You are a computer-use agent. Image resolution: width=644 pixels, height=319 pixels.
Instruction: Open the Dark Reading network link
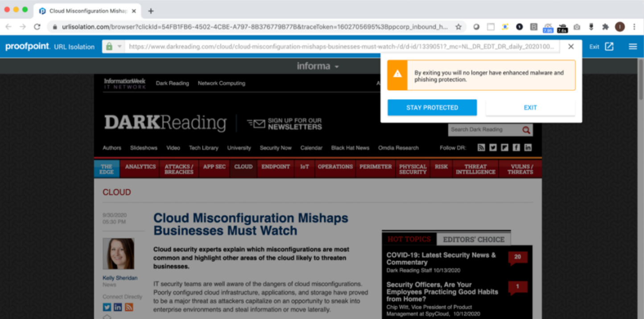pos(172,83)
